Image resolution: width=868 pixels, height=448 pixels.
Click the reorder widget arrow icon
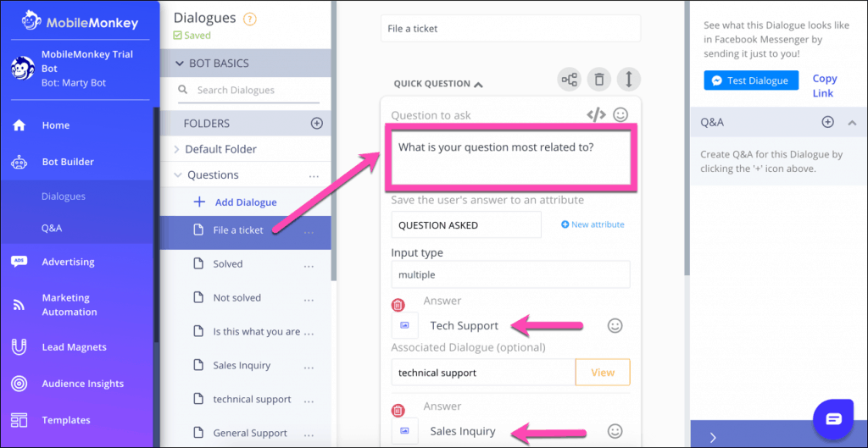coord(629,80)
